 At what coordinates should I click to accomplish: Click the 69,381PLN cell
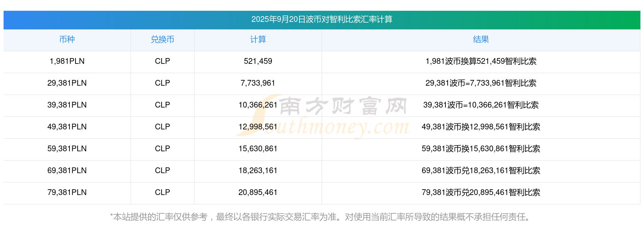[67, 171]
